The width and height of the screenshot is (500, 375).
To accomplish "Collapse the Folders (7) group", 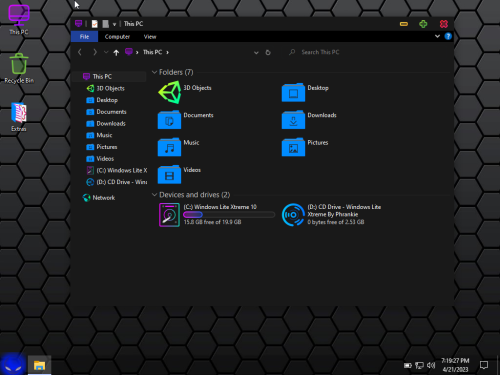I will click(x=154, y=72).
